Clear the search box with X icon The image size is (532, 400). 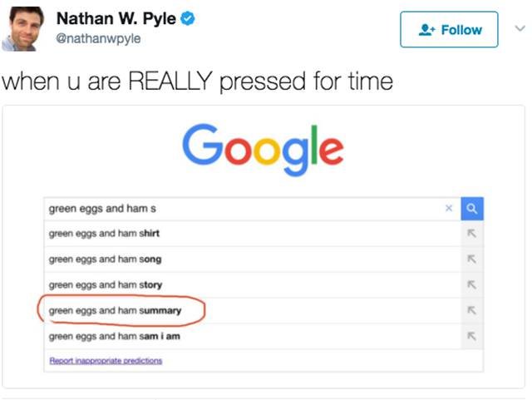pyautogui.click(x=449, y=208)
